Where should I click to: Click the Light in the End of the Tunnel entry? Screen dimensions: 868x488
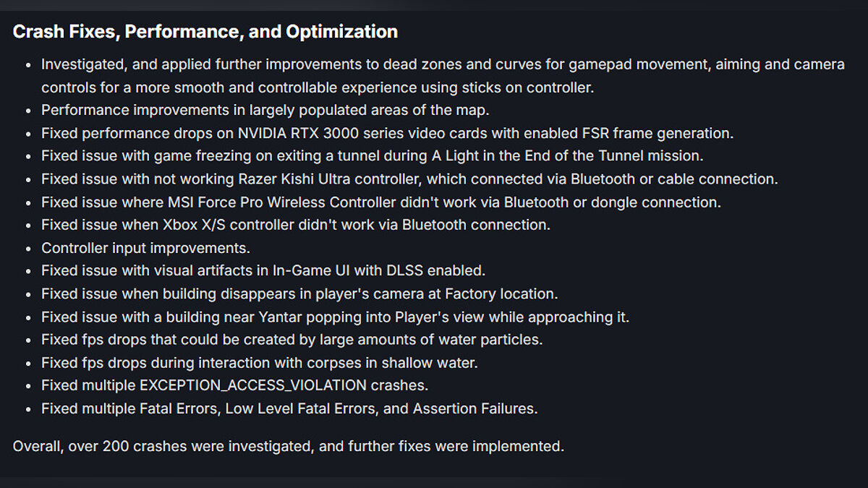[x=372, y=156]
